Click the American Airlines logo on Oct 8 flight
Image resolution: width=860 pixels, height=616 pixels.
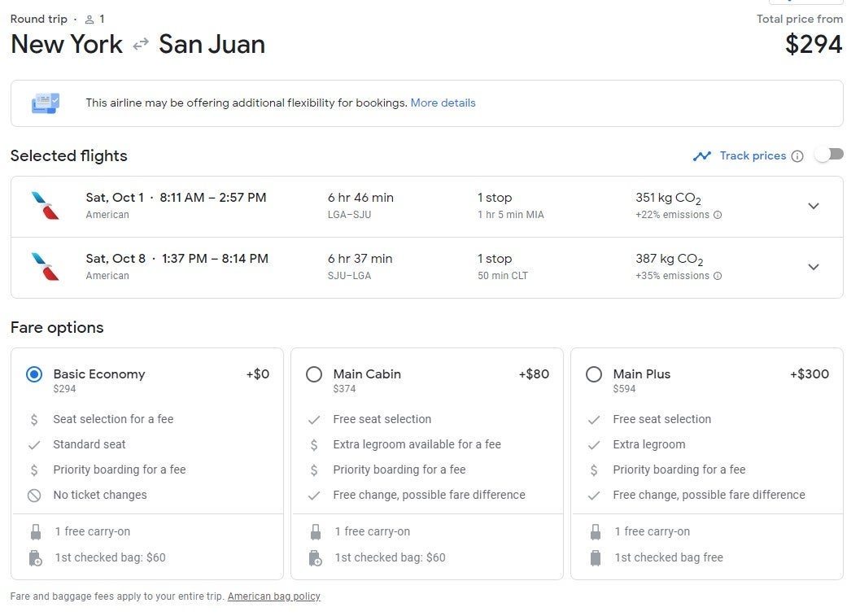pyautogui.click(x=46, y=267)
